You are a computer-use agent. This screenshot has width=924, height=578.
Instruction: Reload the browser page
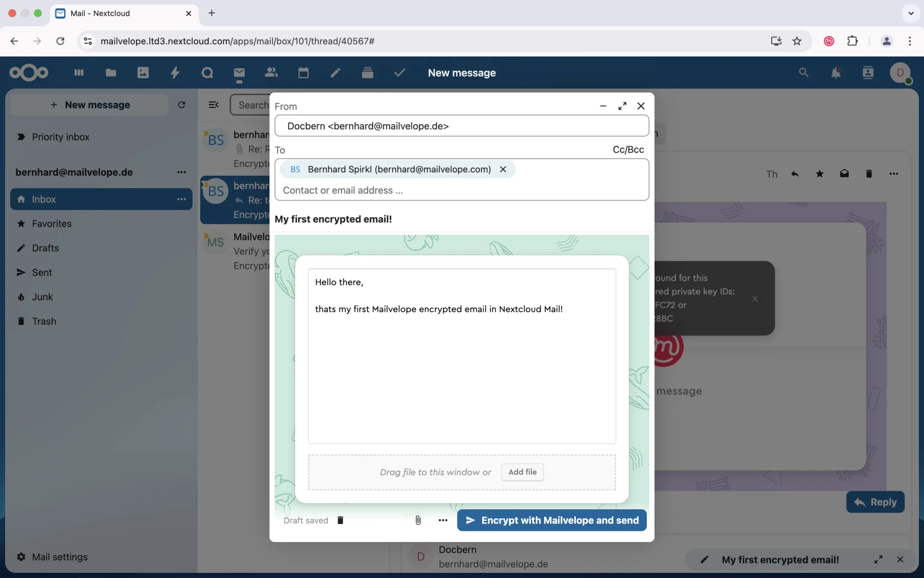pos(60,41)
